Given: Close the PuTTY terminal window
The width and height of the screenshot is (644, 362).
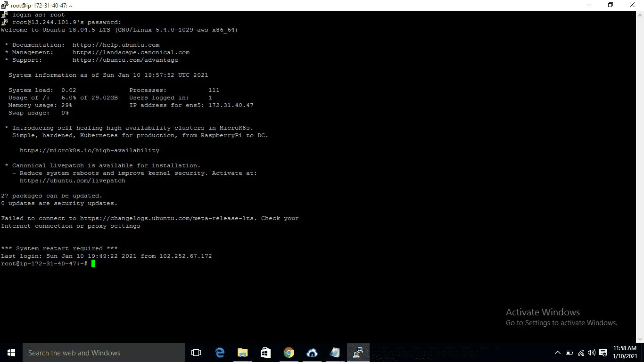Looking at the screenshot, I should tap(633, 5).
